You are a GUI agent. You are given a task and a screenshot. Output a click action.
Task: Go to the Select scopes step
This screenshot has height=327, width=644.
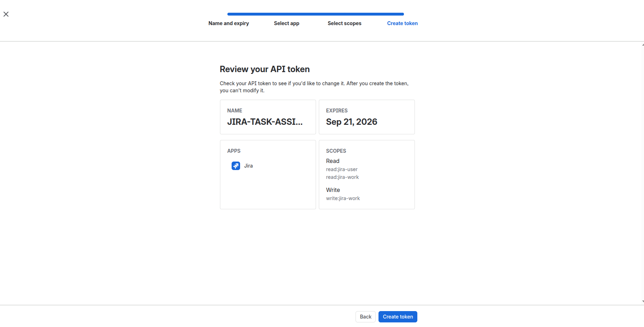pos(344,23)
